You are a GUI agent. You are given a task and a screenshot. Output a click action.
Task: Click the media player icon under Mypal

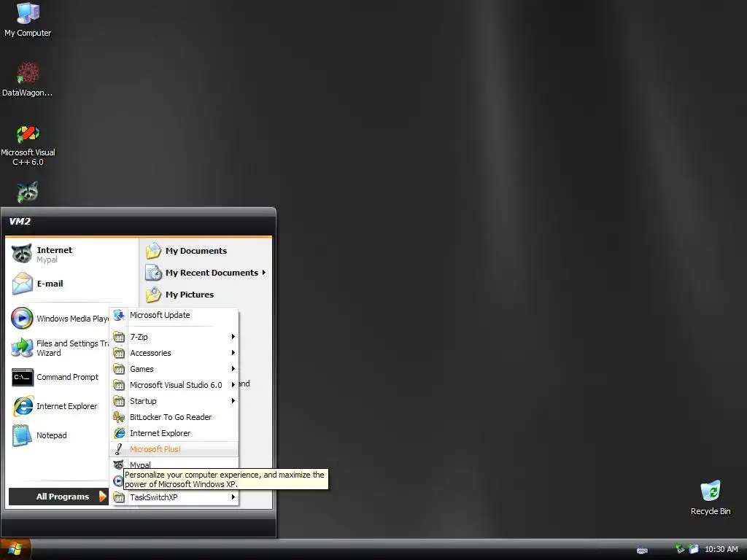coord(117,481)
